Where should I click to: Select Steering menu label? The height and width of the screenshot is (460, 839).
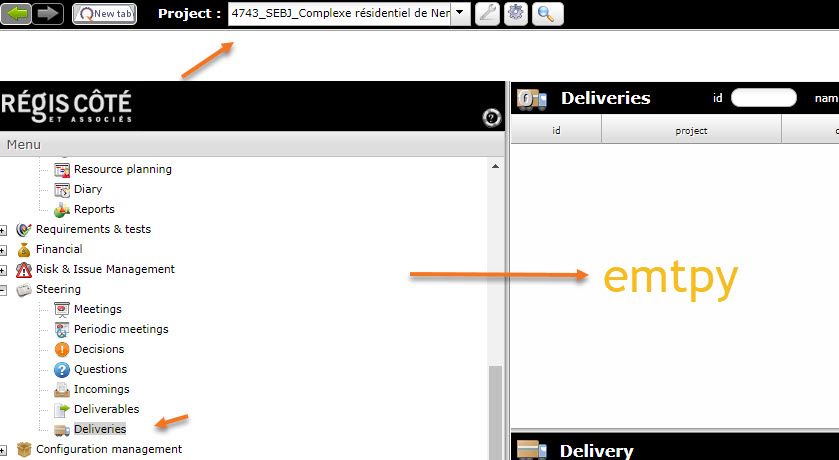click(x=58, y=289)
